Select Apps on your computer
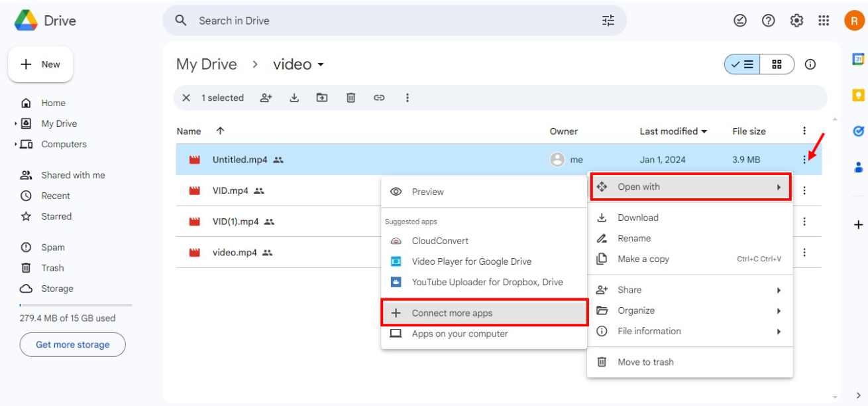Image resolution: width=868 pixels, height=406 pixels. (x=484, y=334)
